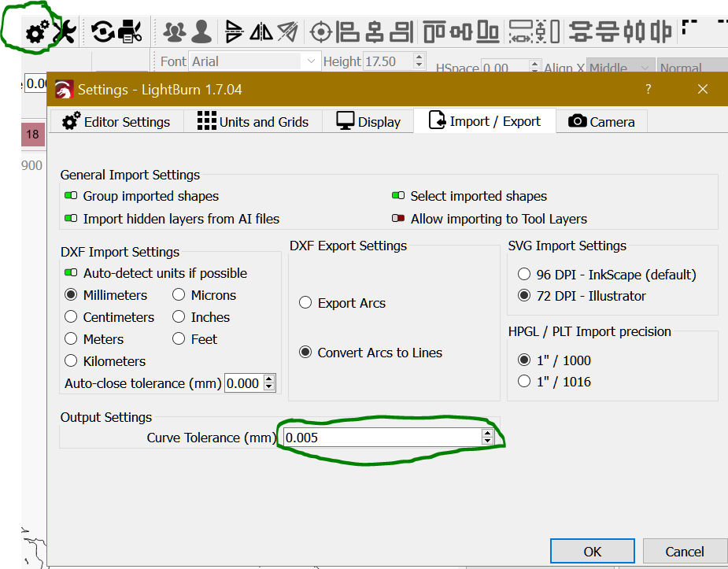The width and height of the screenshot is (728, 569).
Task: Align selection to left edges
Action: [x=348, y=32]
